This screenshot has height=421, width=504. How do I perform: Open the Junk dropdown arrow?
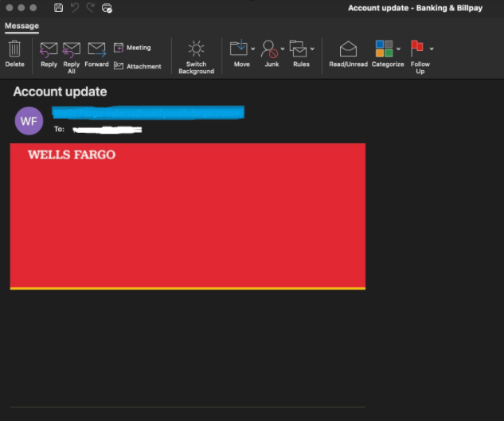tap(283, 49)
